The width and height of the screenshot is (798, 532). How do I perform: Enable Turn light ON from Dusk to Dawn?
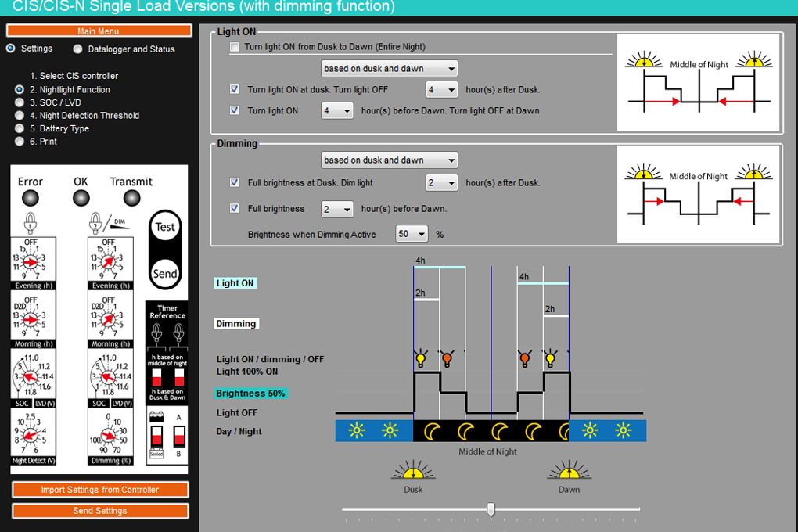tap(235, 48)
